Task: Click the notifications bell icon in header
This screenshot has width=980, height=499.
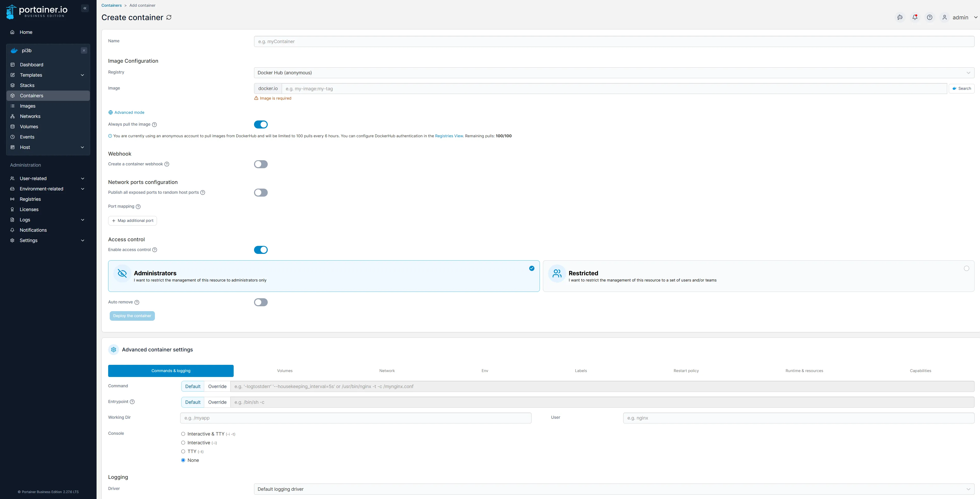Action: [x=915, y=17]
